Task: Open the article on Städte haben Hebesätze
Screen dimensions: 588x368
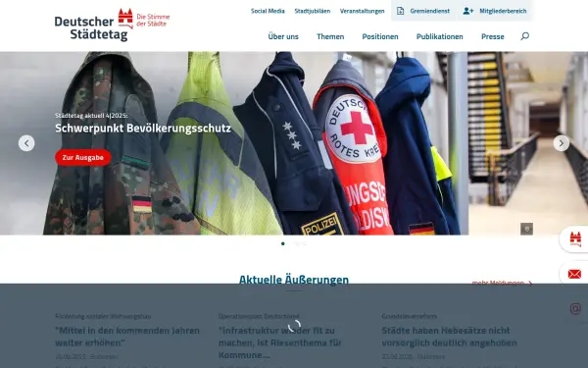Action: [449, 337]
